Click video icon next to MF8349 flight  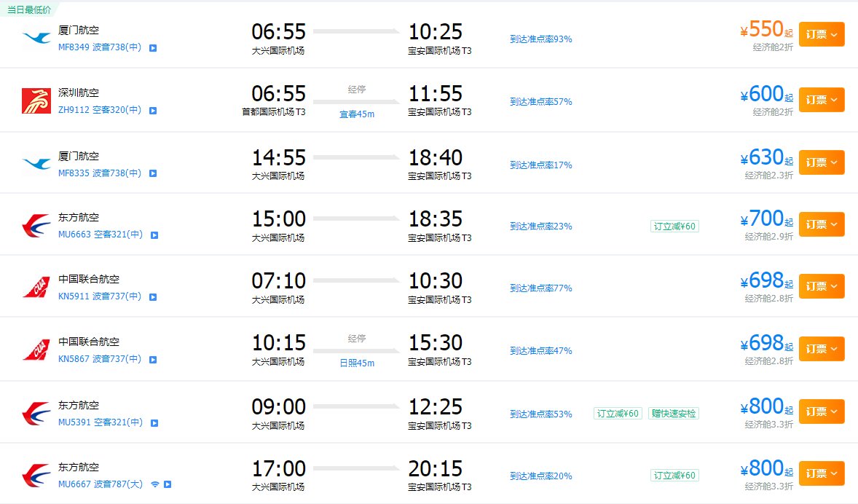[x=153, y=48]
